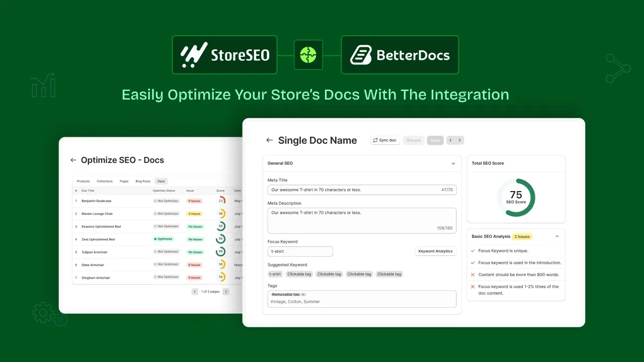Select the Docs tab

coord(161,181)
